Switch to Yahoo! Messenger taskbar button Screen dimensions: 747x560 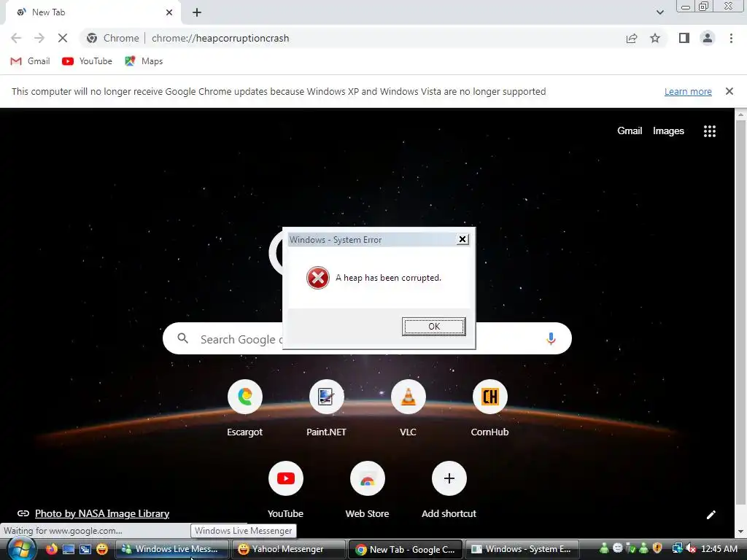click(x=289, y=549)
